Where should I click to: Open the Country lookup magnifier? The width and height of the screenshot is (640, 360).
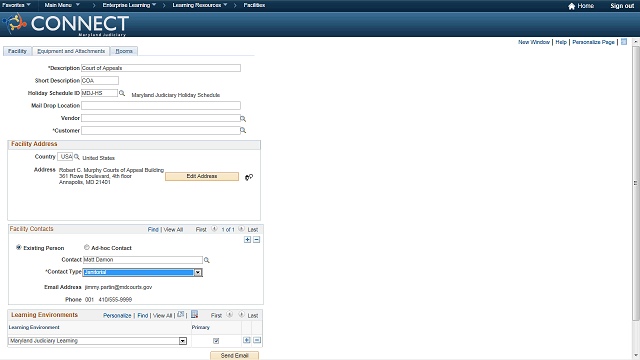tap(76, 157)
